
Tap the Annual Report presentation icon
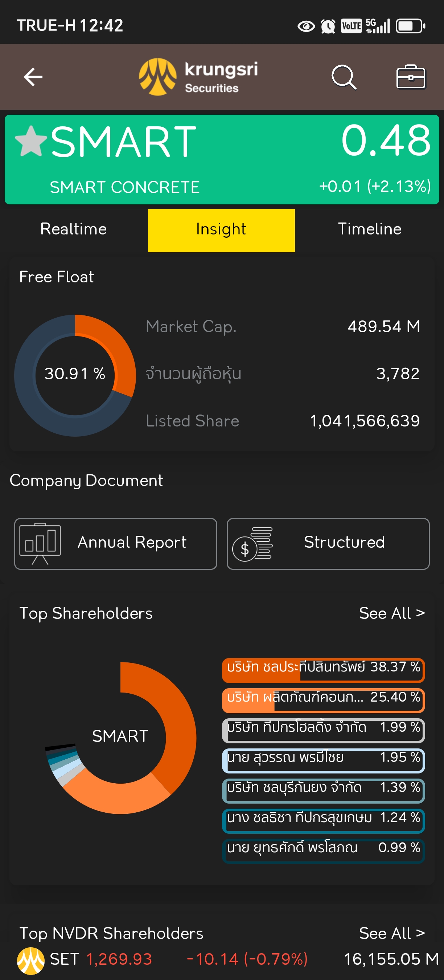tap(40, 543)
